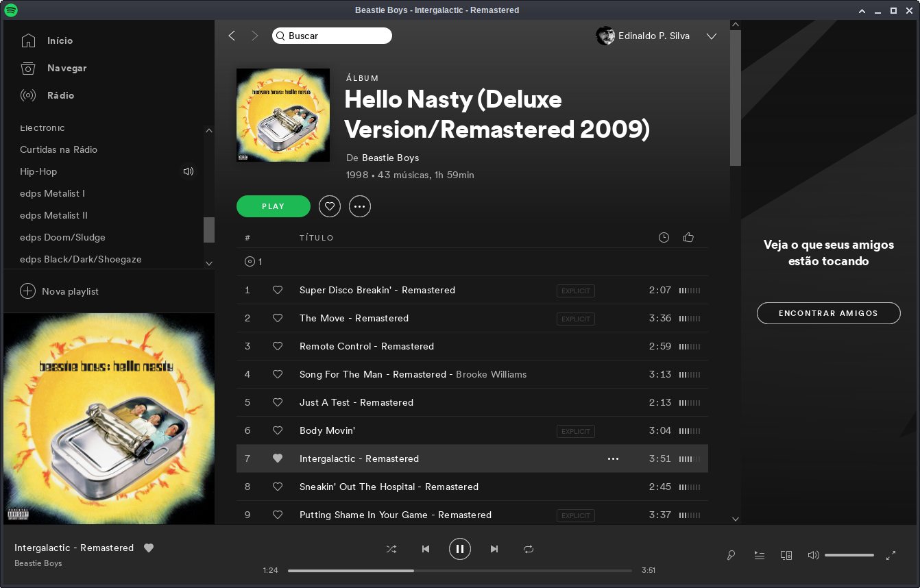Click the plus icon for Nova playlist
This screenshot has height=588, width=920.
click(x=27, y=291)
